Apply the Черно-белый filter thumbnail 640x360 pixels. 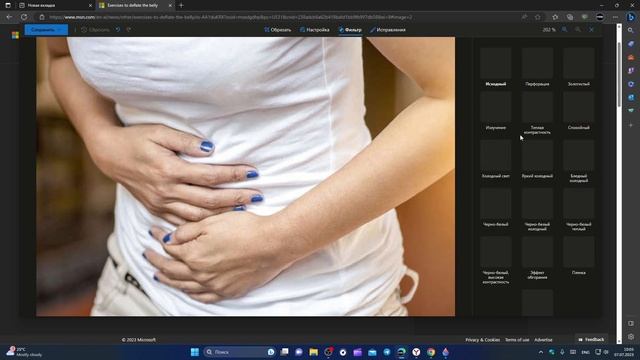pyautogui.click(x=496, y=204)
